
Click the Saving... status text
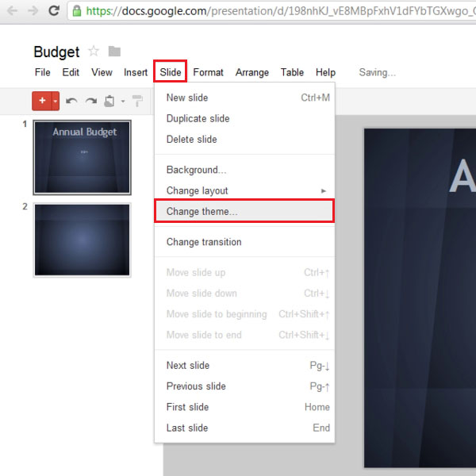(x=378, y=72)
